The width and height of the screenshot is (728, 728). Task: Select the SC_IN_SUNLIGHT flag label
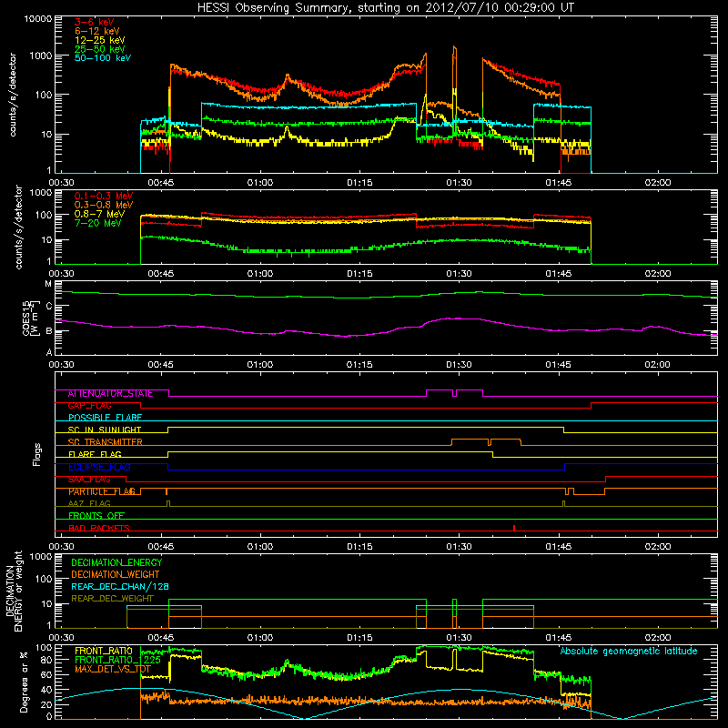105,430
